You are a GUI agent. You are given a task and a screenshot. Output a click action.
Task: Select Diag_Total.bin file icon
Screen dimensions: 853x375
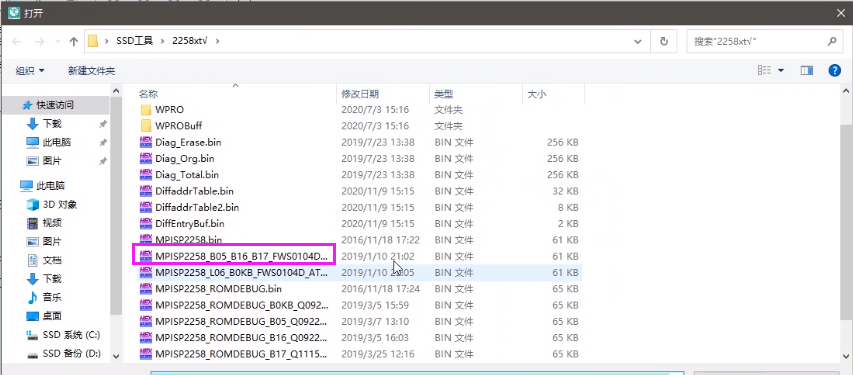pos(145,175)
